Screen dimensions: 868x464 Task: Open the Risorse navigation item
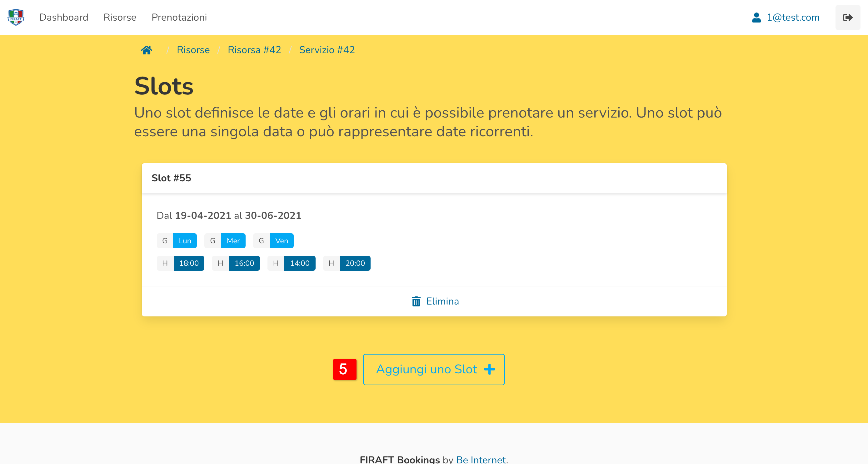(120, 18)
